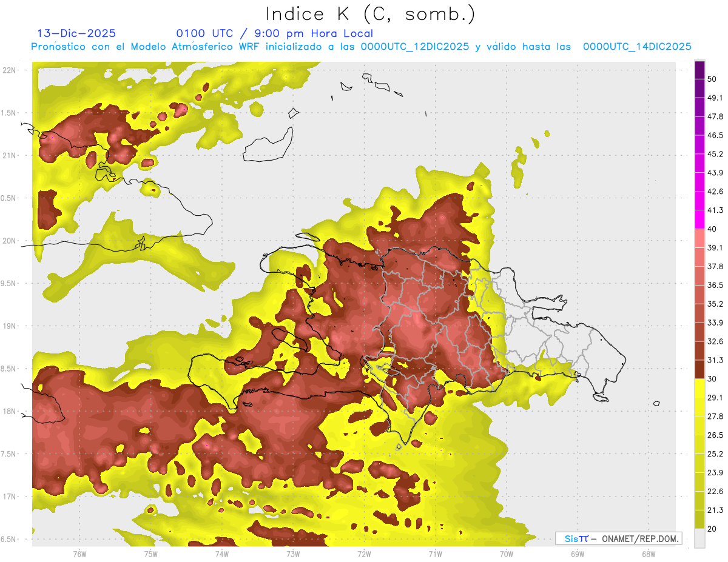Click the '47.8' colorbar value

pyautogui.click(x=715, y=116)
